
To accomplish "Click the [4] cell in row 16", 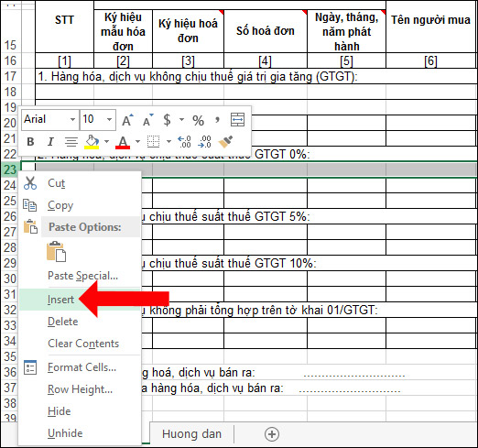I will pos(266,60).
